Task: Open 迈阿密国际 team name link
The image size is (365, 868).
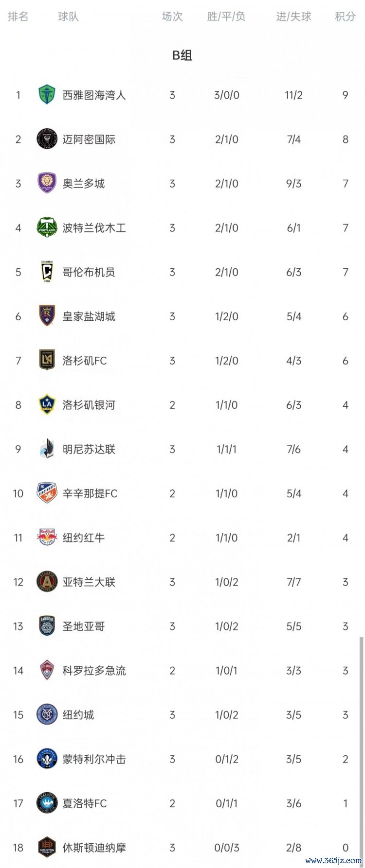Action: click(89, 139)
